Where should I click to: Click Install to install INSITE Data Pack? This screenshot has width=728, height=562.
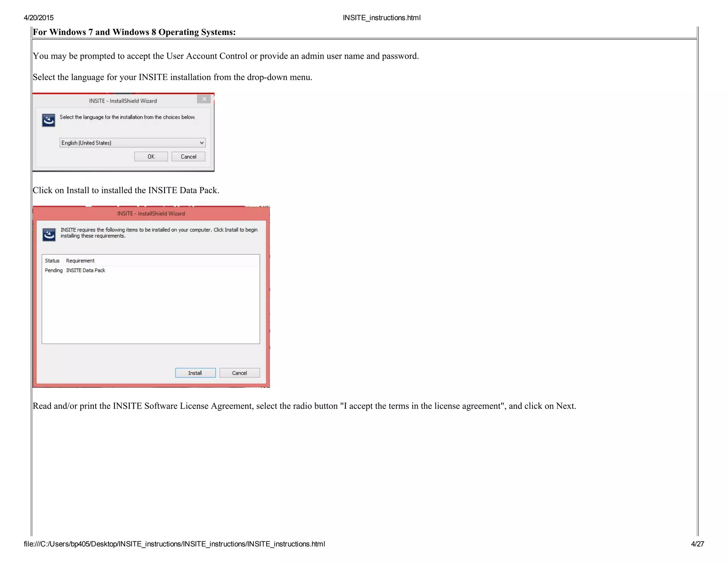click(195, 373)
